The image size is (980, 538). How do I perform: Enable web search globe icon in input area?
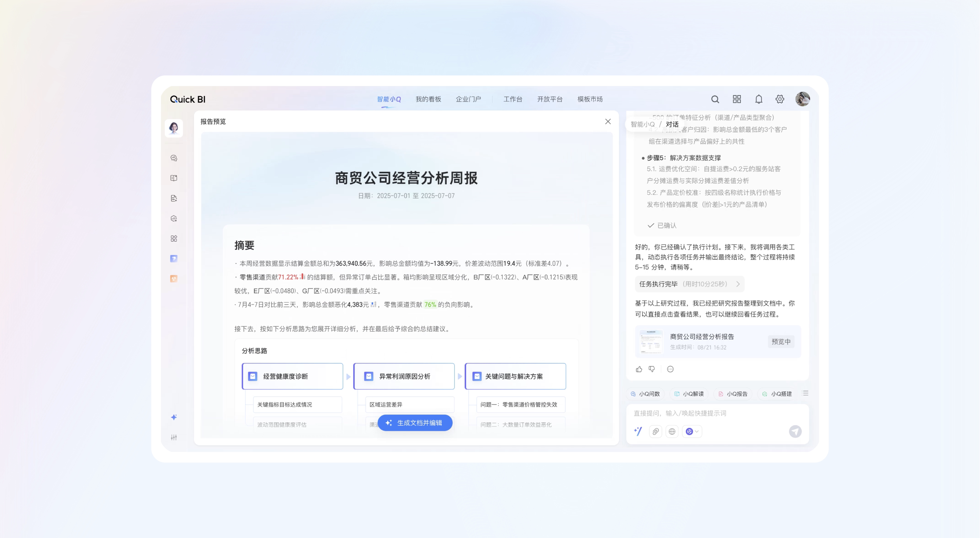point(672,431)
